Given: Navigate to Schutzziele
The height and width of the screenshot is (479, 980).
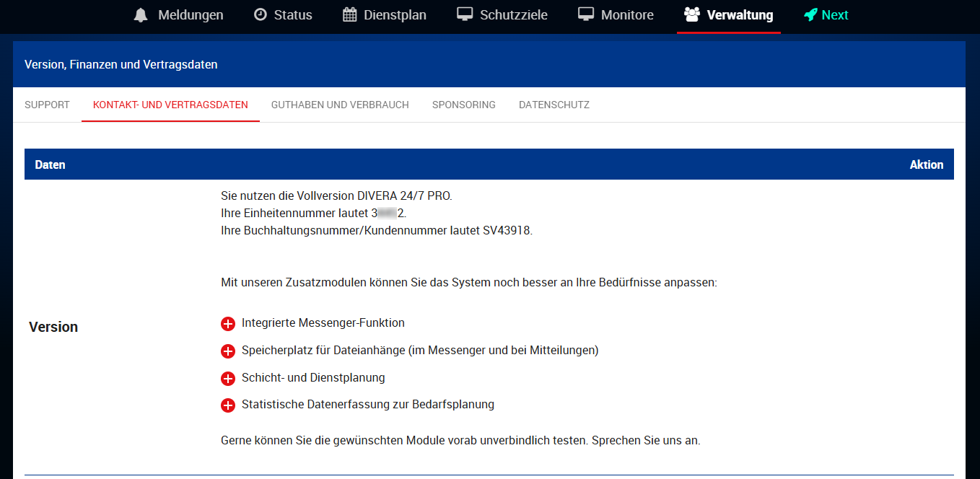Looking at the screenshot, I should [502, 15].
